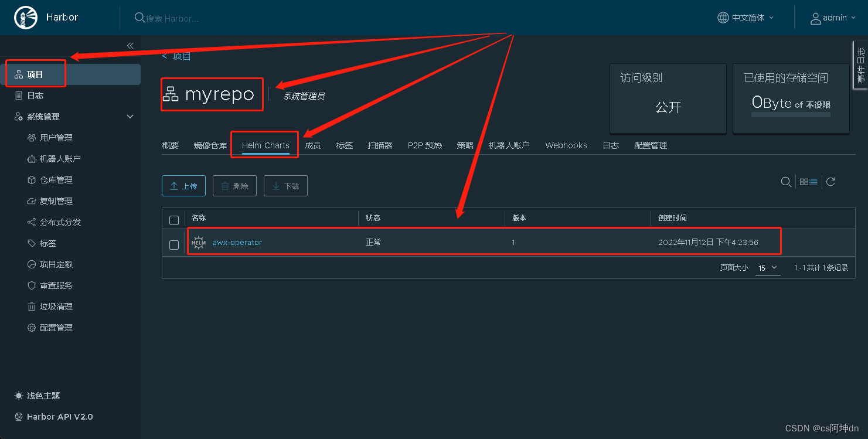This screenshot has height=439, width=868.
Task: Click the 公开 access level value
Action: [x=668, y=107]
